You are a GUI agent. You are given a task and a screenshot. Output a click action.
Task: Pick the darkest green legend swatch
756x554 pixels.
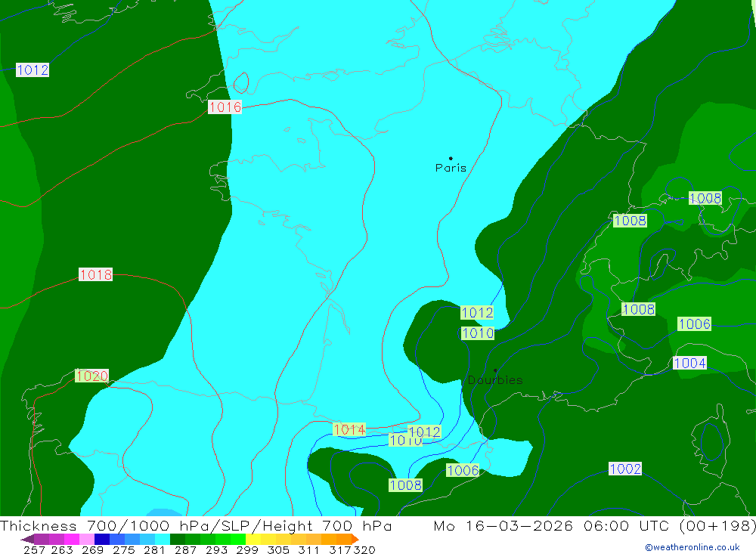tap(178, 539)
